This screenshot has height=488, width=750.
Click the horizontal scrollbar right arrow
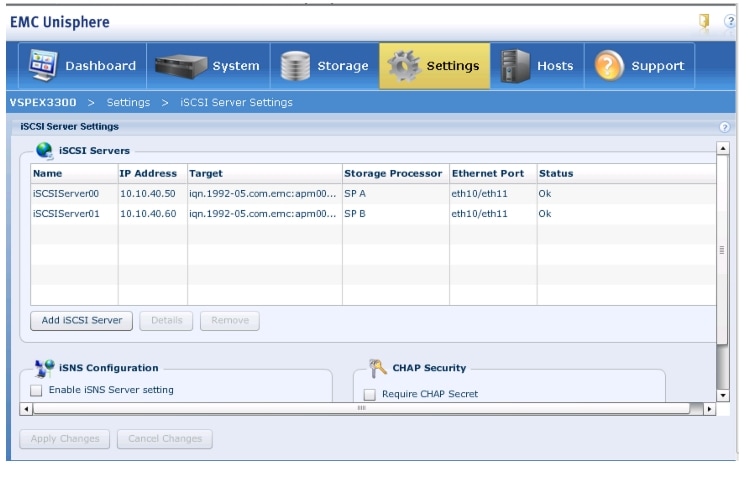point(709,409)
